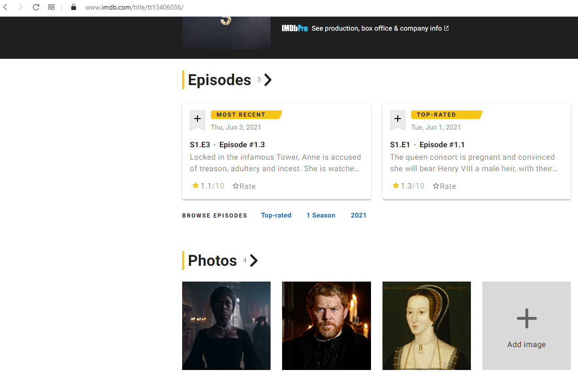The image size is (578, 392).
Task: Rate Episode #1.1 with the Rate star
Action: (444, 186)
